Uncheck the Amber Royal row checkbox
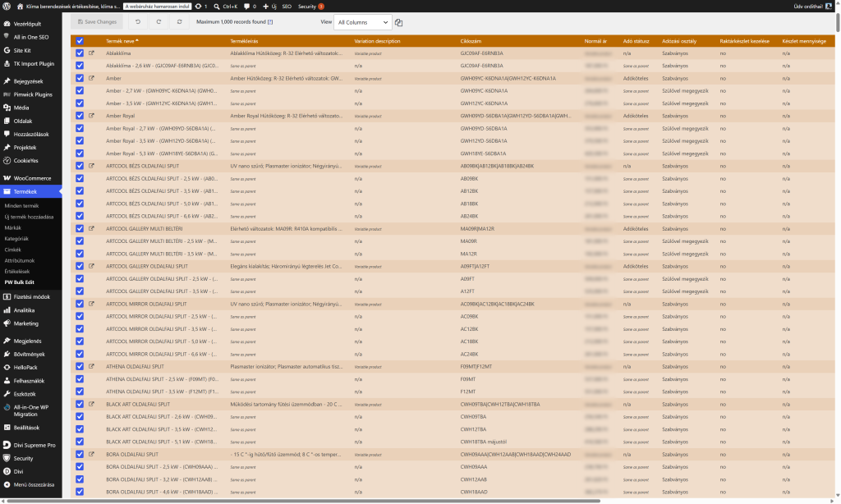This screenshot has height=504, width=841. (80, 116)
